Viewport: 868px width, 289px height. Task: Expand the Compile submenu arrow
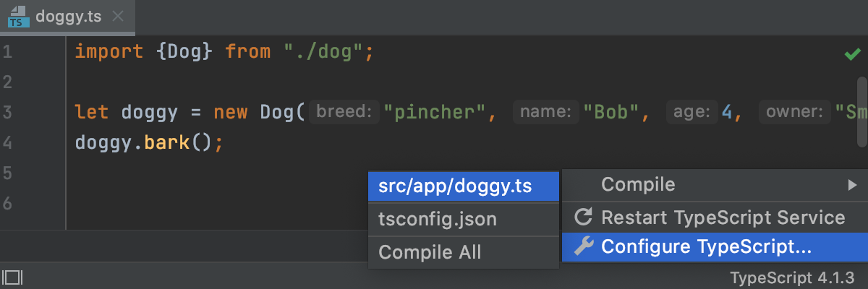[852, 185]
